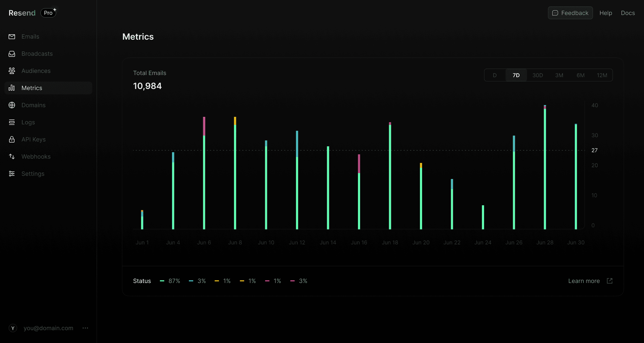Click the Webhooks arrows icon
This screenshot has height=343, width=644.
pos(12,156)
